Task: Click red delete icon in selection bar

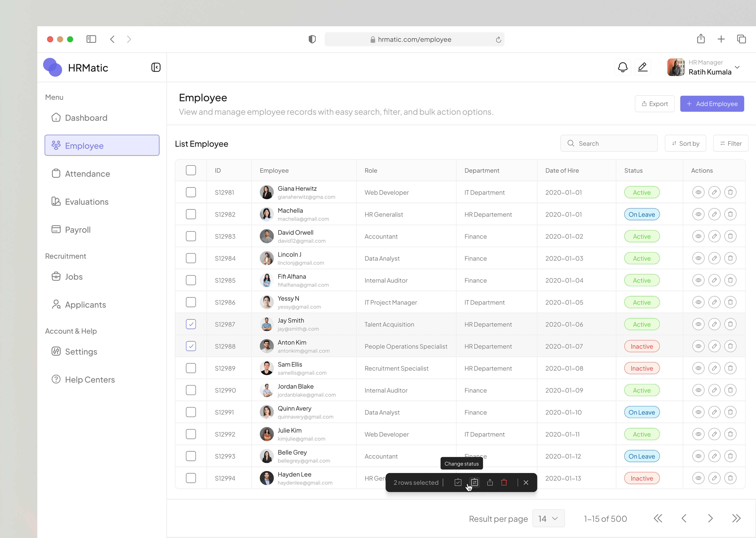Action: click(x=504, y=482)
